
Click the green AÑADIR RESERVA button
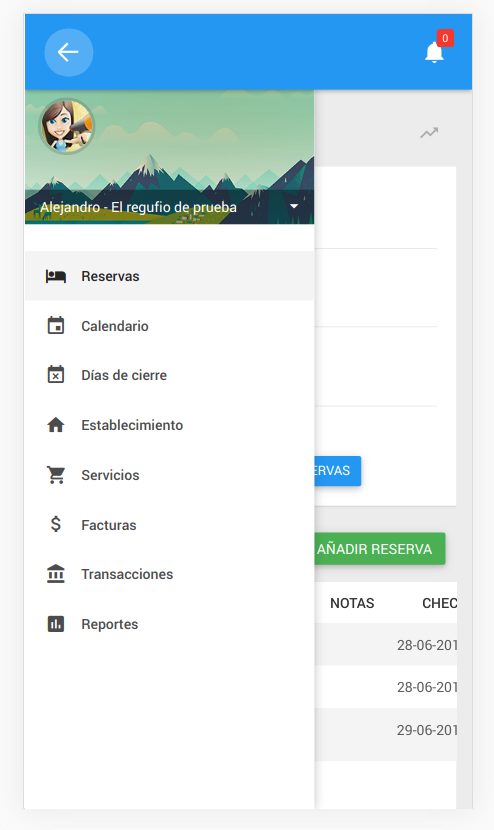pyautogui.click(x=380, y=549)
